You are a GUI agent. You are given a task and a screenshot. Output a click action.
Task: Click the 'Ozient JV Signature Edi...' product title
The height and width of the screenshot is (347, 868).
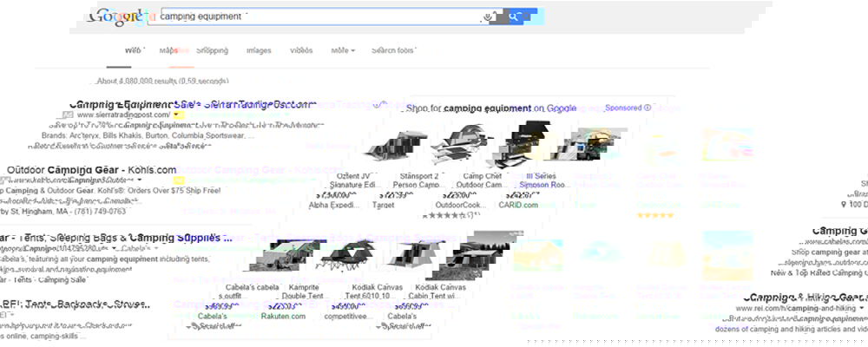click(x=354, y=180)
